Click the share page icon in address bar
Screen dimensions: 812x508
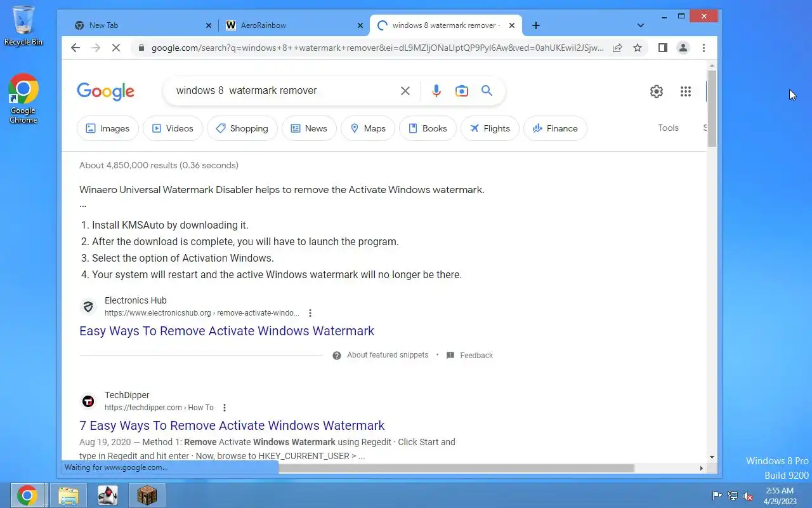coord(617,48)
